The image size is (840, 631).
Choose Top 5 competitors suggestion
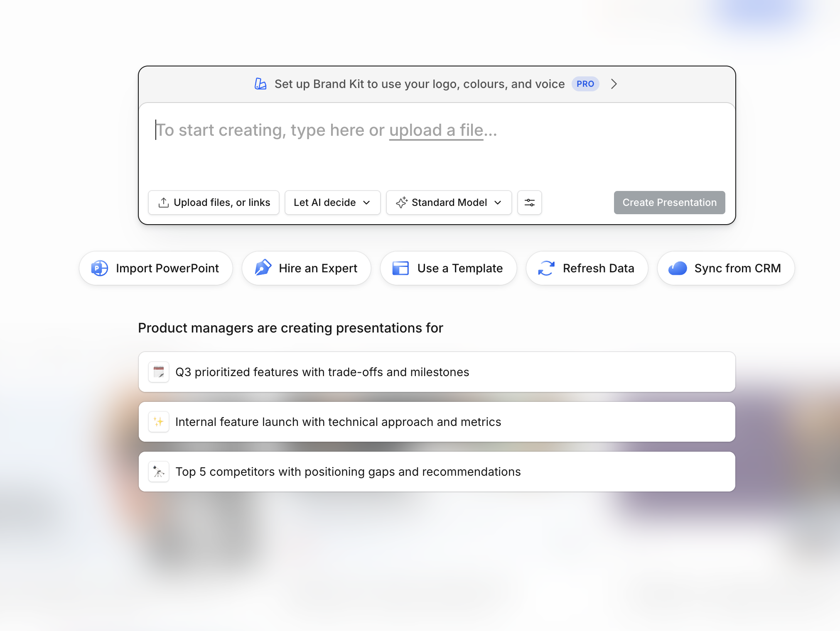[x=437, y=472]
